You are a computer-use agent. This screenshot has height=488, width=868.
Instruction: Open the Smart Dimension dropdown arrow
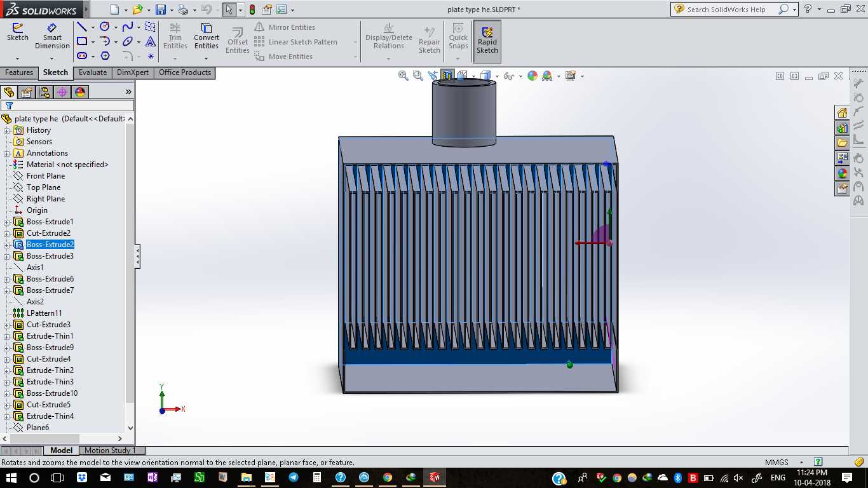(x=52, y=58)
